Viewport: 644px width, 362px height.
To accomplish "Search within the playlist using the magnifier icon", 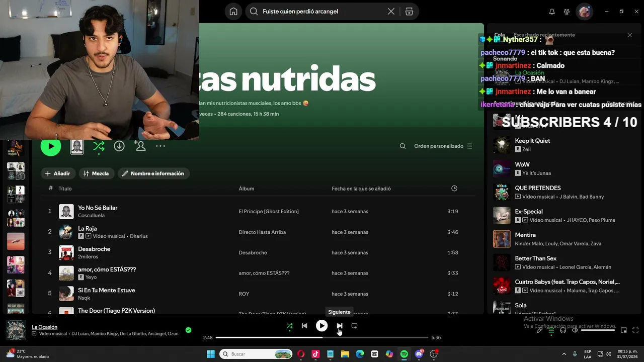I will [x=403, y=146].
